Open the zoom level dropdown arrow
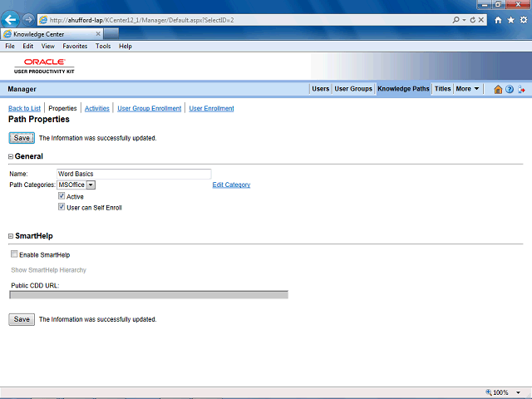Image resolution: width=532 pixels, height=399 pixels. click(518, 392)
